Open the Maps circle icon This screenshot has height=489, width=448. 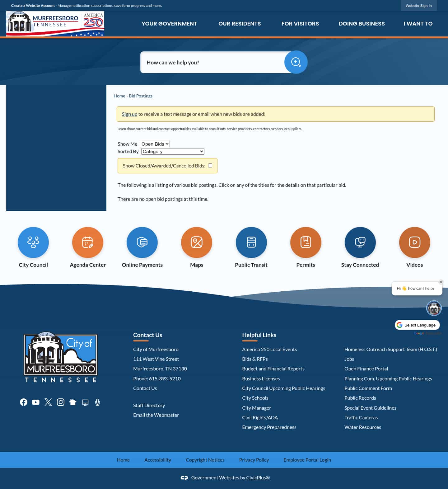tap(197, 242)
